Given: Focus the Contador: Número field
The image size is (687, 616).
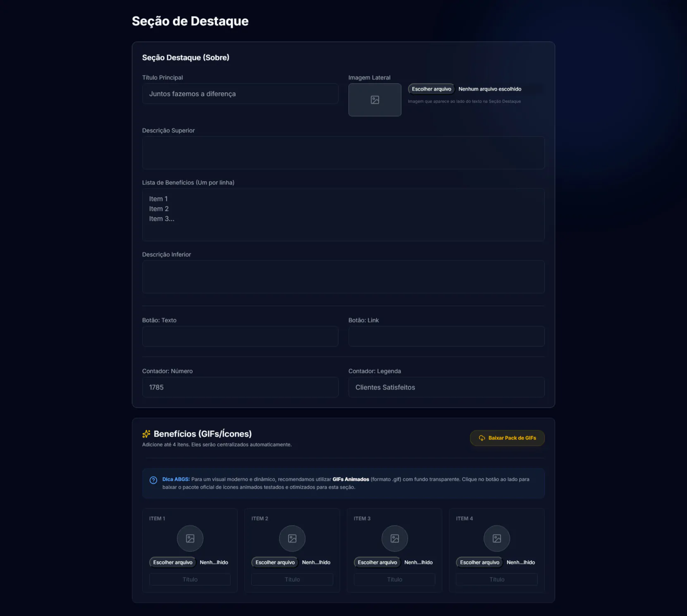Looking at the screenshot, I should [240, 387].
